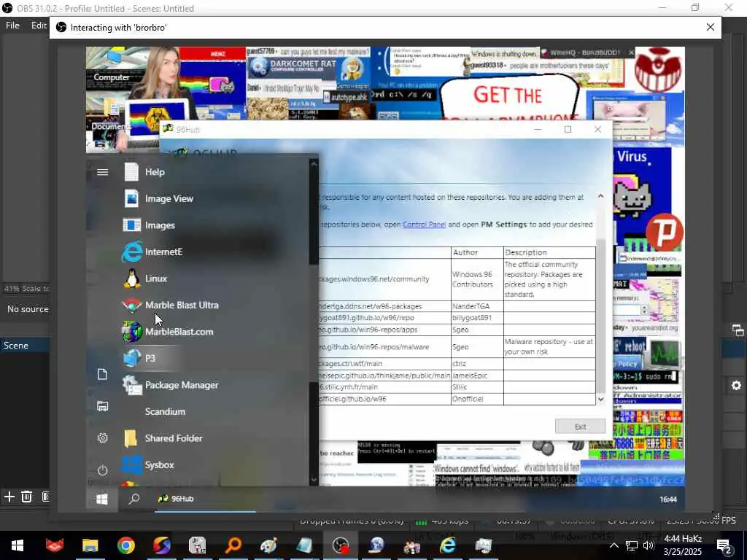747x560 pixels.
Task: Click the documents page icon in start sidebar
Action: 102,374
